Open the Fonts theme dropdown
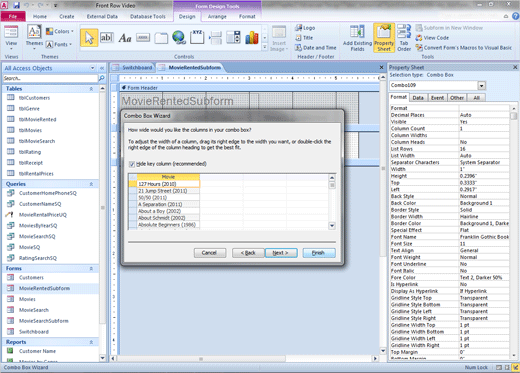The width and height of the screenshot is (520, 373). [x=60, y=44]
